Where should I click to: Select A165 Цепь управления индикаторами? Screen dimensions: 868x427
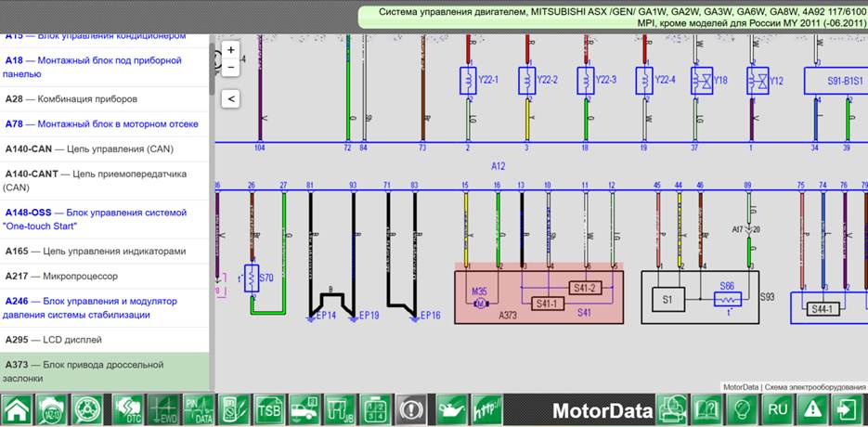(x=104, y=252)
